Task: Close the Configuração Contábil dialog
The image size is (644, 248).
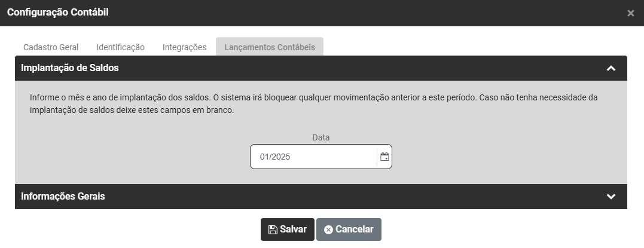Action: pos(630,13)
